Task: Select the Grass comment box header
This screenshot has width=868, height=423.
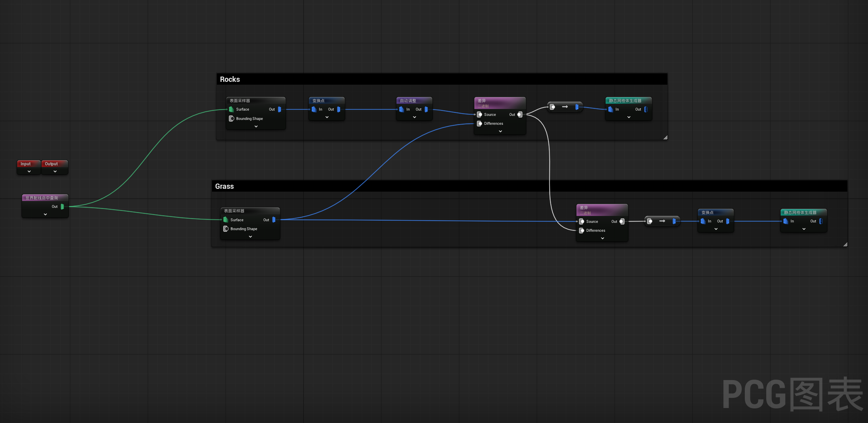Action: pyautogui.click(x=224, y=186)
